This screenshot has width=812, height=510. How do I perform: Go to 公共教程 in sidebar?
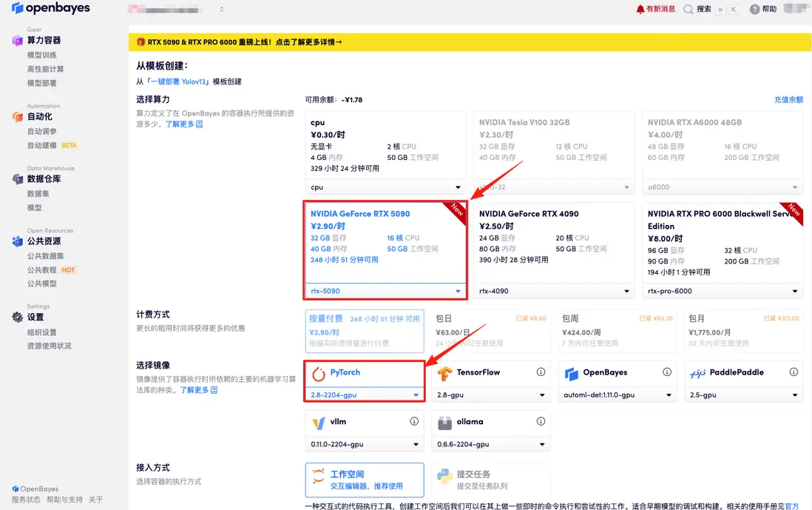click(42, 270)
